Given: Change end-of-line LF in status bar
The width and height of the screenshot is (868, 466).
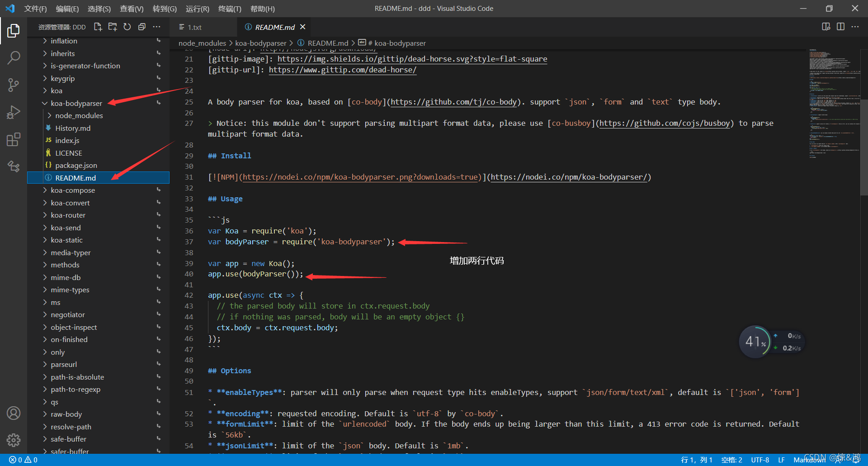Looking at the screenshot, I should click(x=781, y=460).
